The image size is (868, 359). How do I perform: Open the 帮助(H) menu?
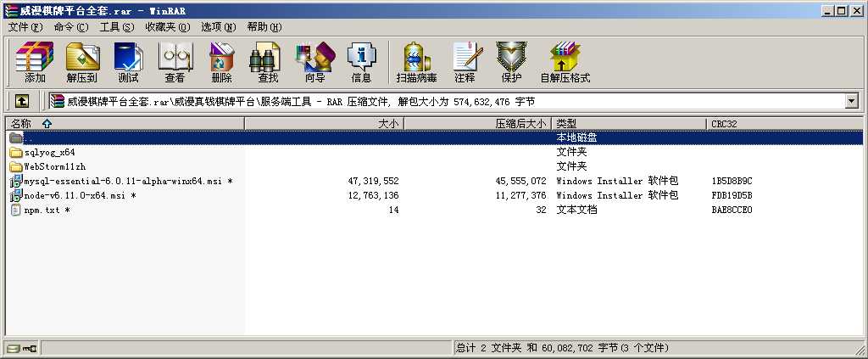point(264,27)
